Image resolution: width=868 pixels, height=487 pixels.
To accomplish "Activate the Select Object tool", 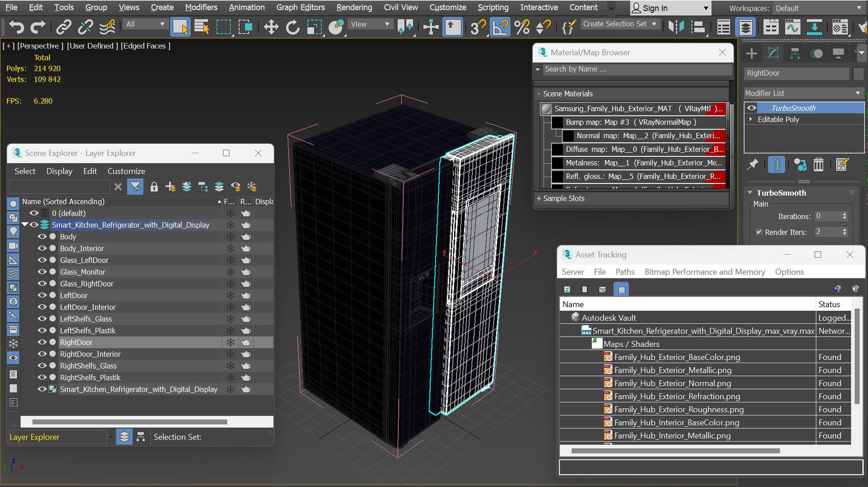I will coord(180,27).
